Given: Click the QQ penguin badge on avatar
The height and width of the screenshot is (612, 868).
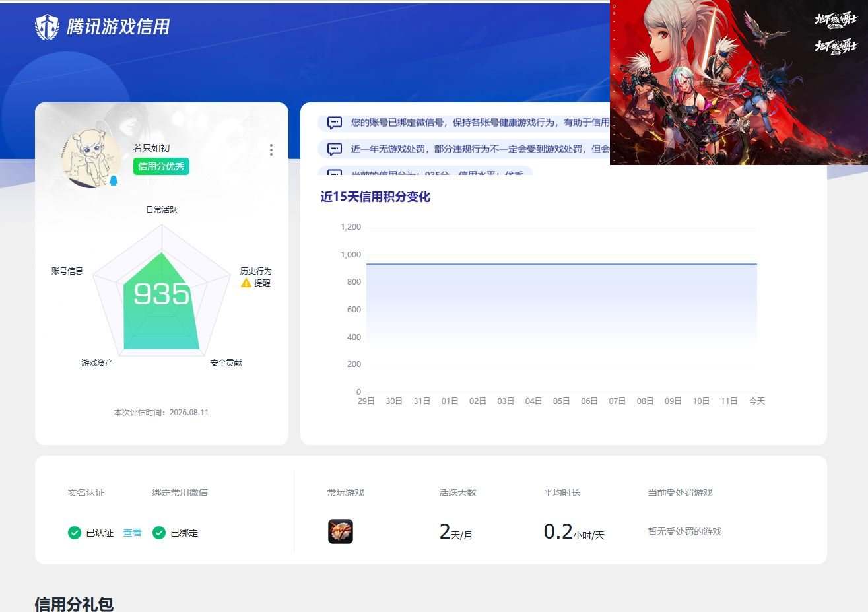Looking at the screenshot, I should 114,180.
